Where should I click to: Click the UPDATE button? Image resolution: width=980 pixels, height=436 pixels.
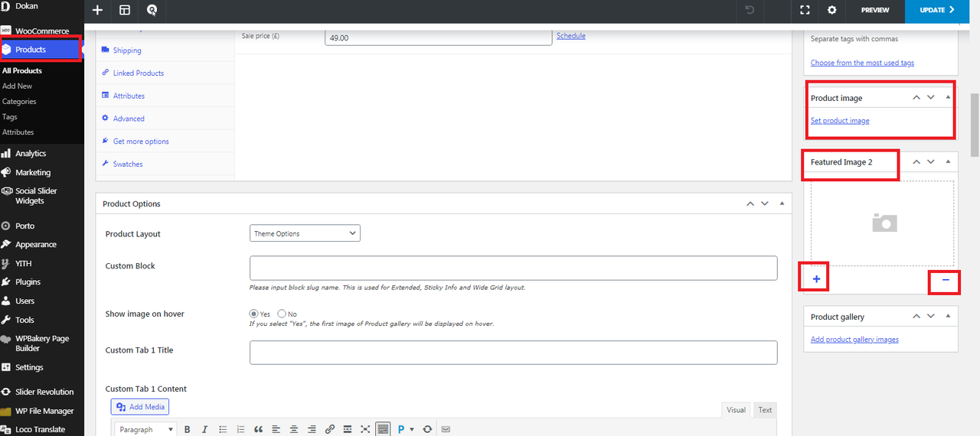pos(937,10)
